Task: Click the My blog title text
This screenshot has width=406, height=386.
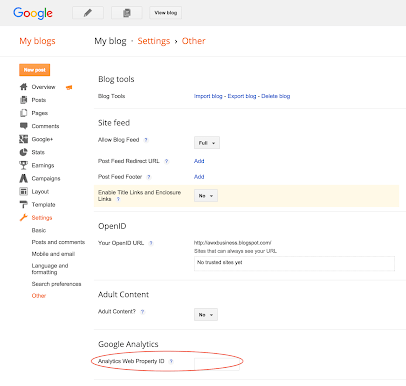Action: coord(110,41)
